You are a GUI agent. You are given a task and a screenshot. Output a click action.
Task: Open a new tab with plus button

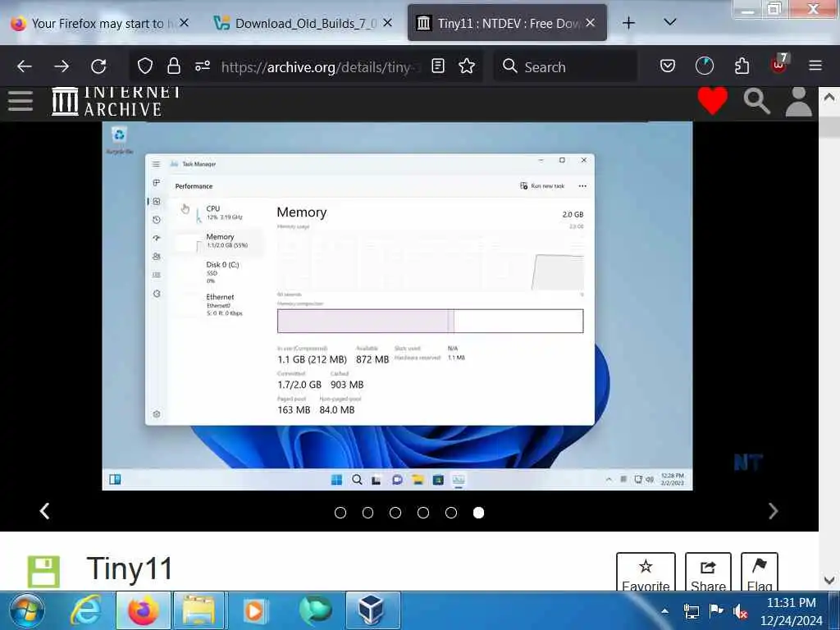pos(629,22)
